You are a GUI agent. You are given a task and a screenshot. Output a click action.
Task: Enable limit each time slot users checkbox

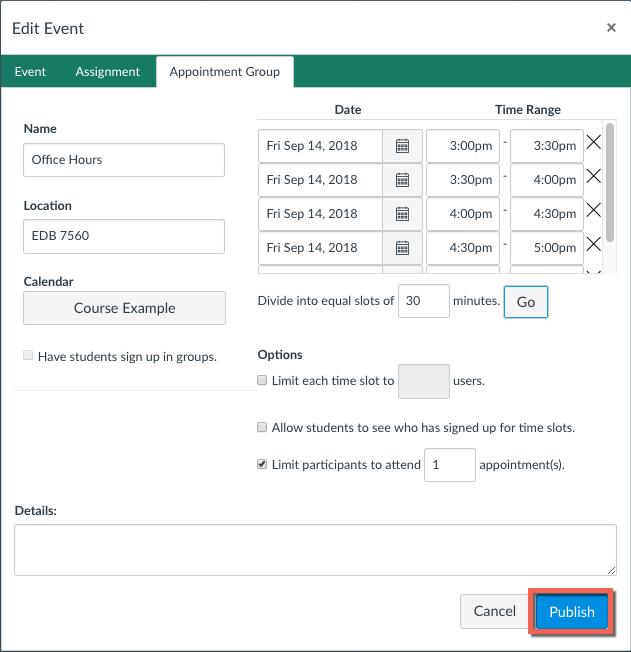[263, 381]
